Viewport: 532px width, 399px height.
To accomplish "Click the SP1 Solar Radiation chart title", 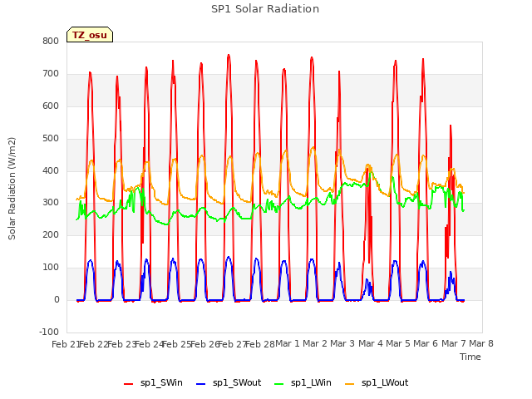I will 265,9.
